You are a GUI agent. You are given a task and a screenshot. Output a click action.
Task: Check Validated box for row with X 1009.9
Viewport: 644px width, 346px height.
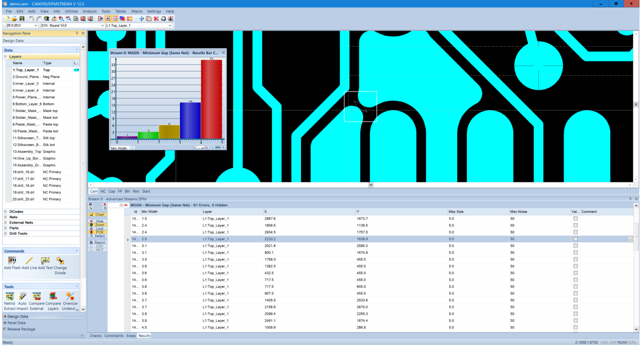click(575, 327)
